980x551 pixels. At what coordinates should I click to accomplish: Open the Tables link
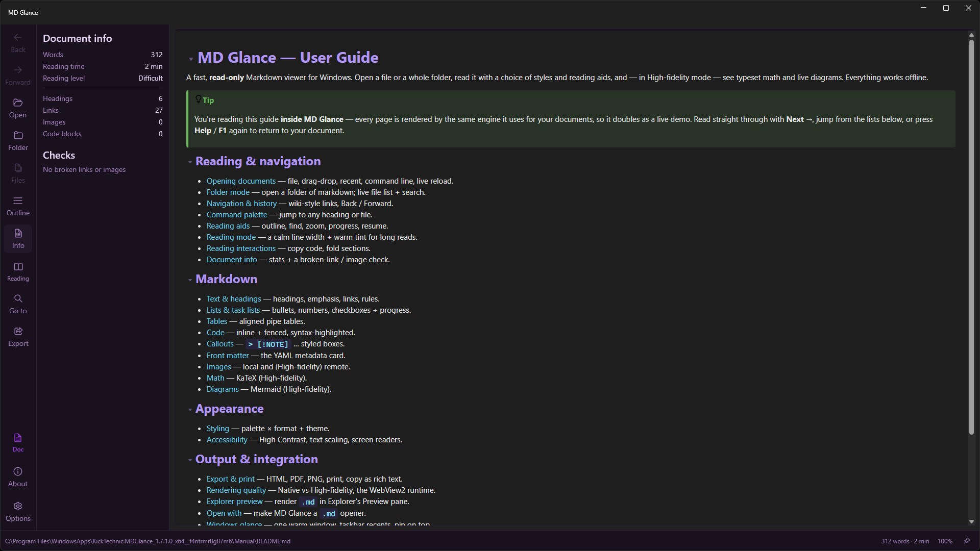click(217, 321)
